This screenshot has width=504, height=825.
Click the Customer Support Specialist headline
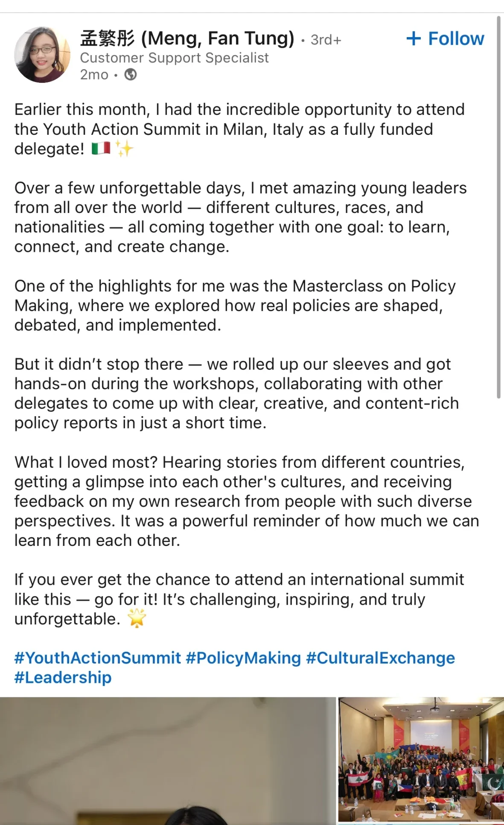(x=174, y=58)
